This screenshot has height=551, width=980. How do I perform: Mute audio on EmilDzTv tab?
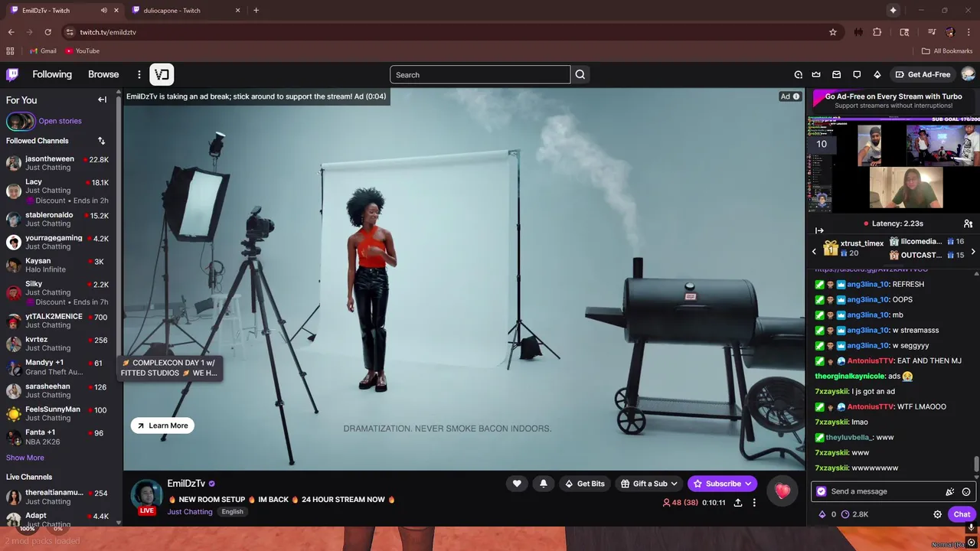tap(103, 11)
